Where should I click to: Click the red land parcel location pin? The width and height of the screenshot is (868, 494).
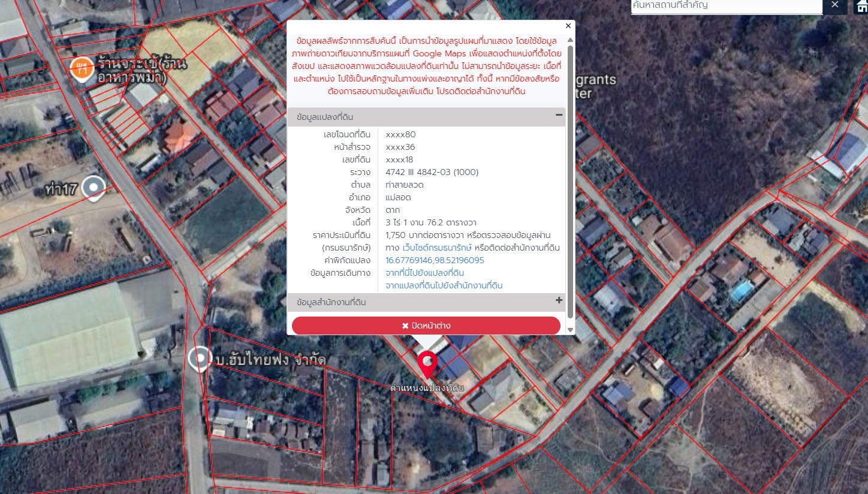tap(427, 365)
